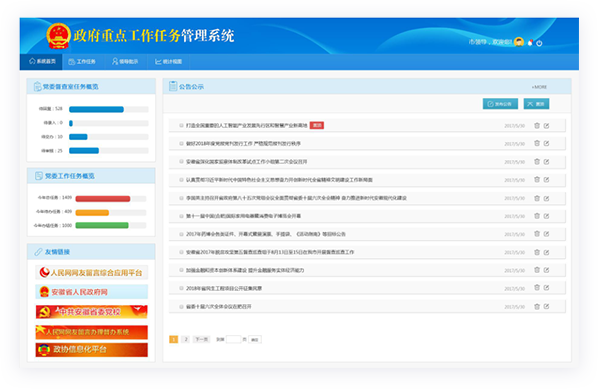The height and width of the screenshot is (389, 598).
Task: Open the 政协信息化平台 banner link
Action: click(92, 350)
